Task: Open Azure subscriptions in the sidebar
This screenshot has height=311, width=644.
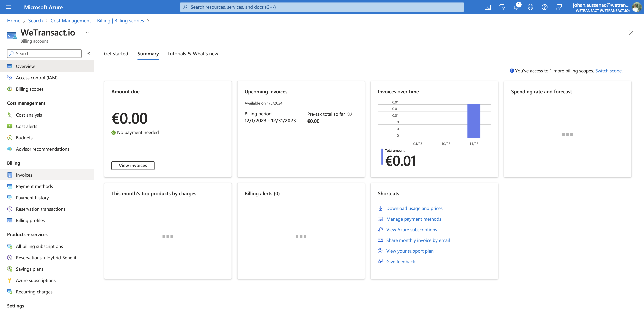Action: tap(47, 280)
